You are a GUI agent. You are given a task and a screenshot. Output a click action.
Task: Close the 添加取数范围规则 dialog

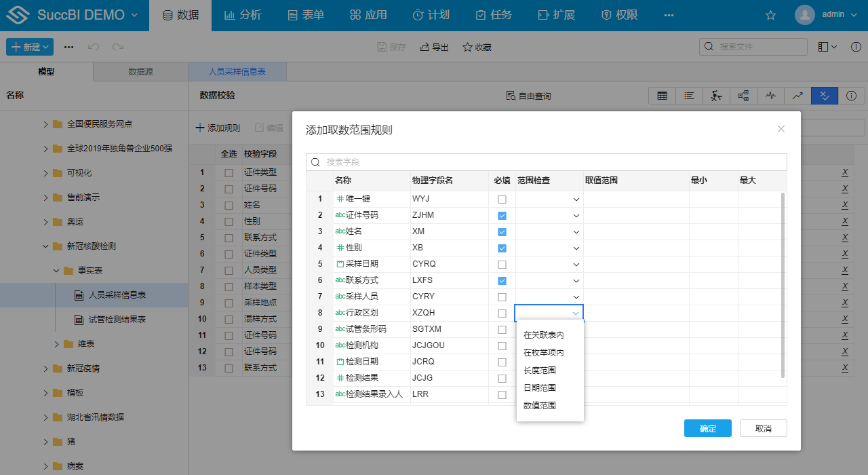click(781, 129)
